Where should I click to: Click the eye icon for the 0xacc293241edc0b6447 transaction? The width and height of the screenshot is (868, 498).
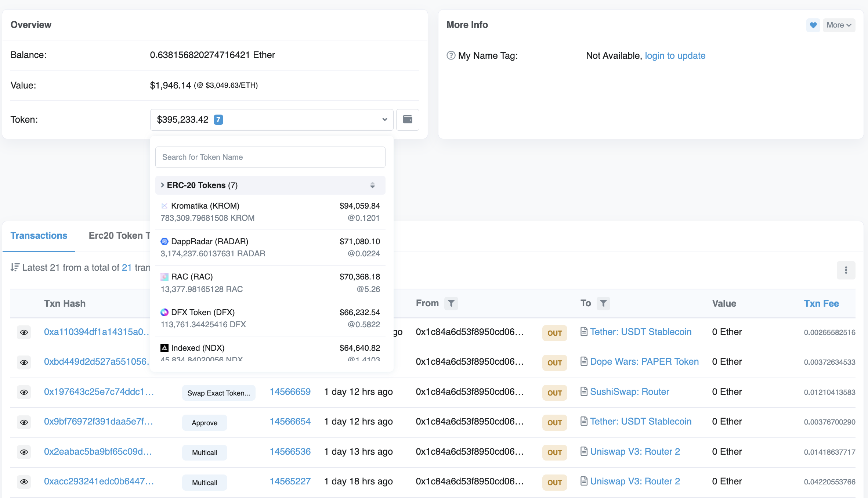pos(24,482)
